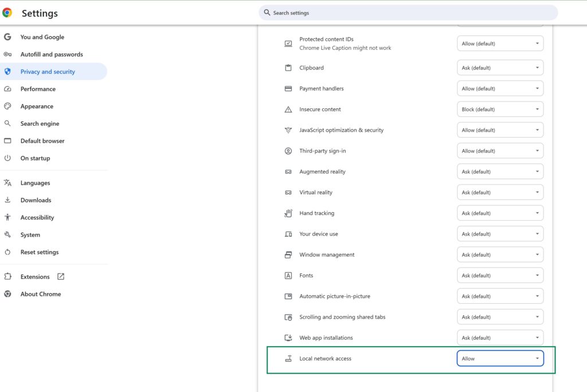Click the Fonts icon in permissions list
Viewport: 587px width, 392px height.
pos(288,276)
